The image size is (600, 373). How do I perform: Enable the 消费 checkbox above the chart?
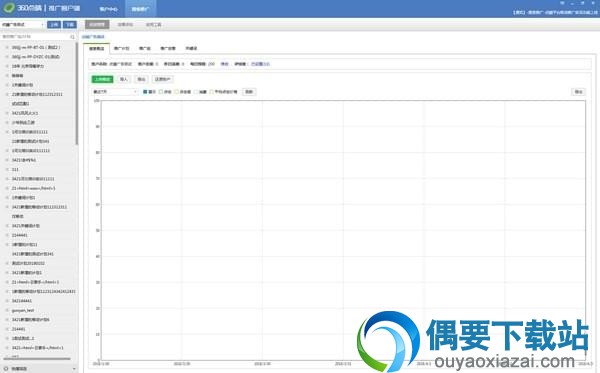coord(196,92)
